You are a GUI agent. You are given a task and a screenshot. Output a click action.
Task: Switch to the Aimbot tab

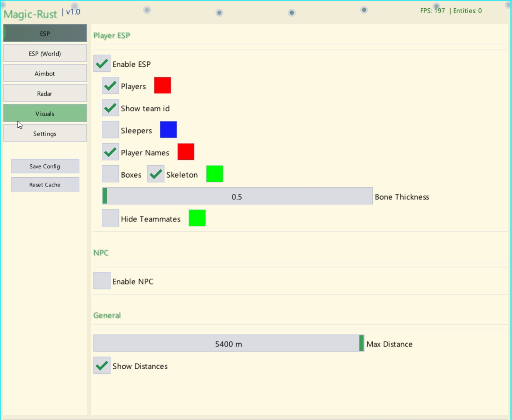[45, 73]
